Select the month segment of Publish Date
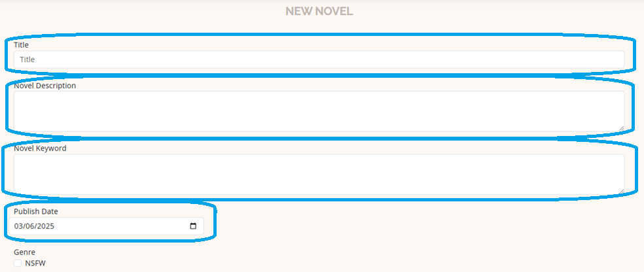This screenshot has width=644, height=272. (x=18, y=226)
